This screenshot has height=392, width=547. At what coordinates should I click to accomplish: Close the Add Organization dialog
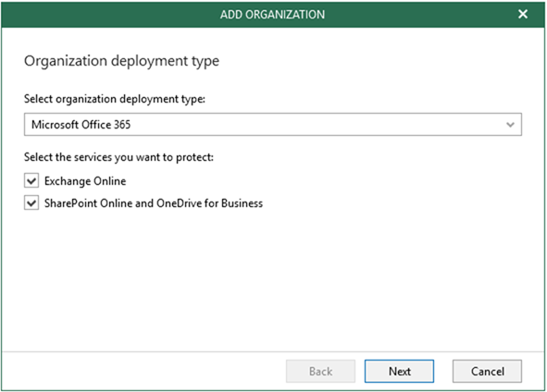point(523,14)
